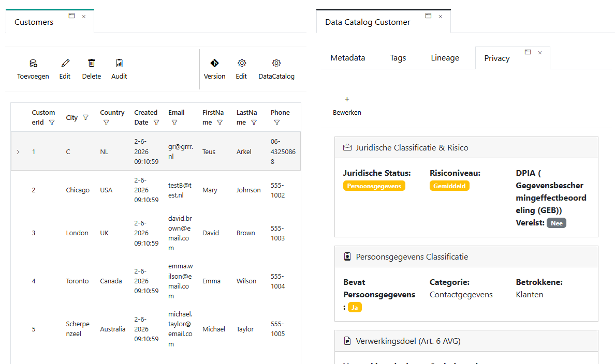Open the DataCatalog gear icon
Screen dimensions: 615x364
276,63
